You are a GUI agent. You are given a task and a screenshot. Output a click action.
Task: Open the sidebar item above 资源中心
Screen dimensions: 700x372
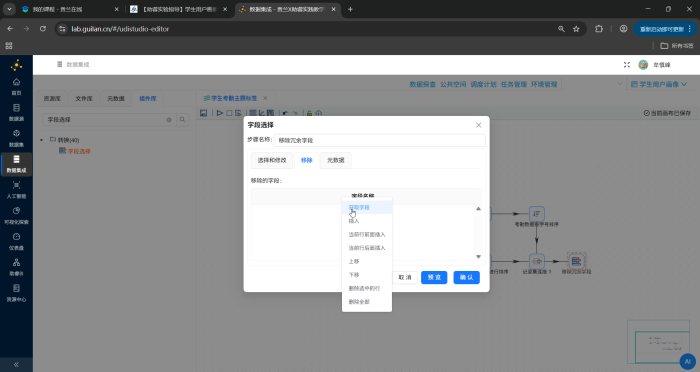click(x=16, y=267)
